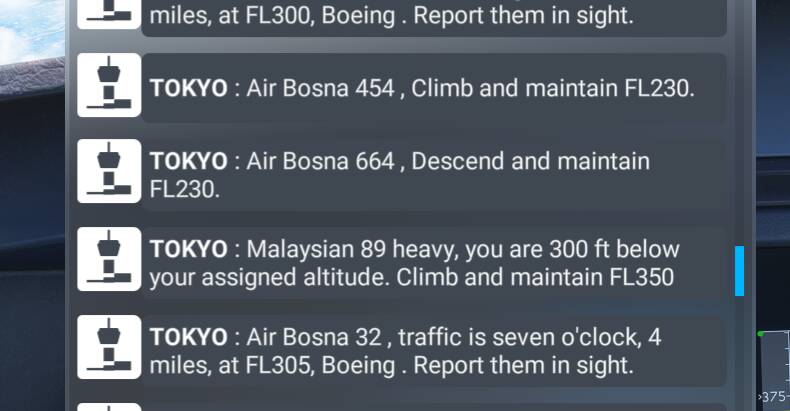
Task: Click the TOKYO label in Malaysian 89 heavy message
Action: [188, 249]
